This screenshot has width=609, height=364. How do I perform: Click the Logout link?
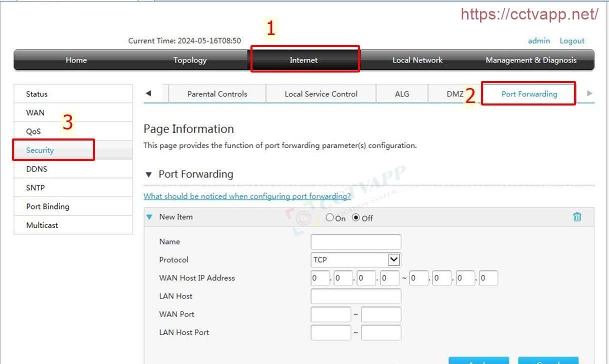[572, 41]
